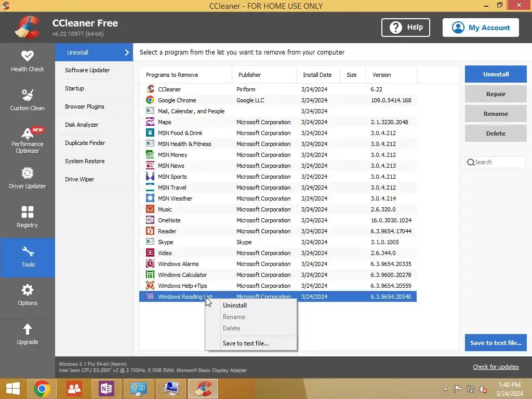532x399 pixels.
Task: Sort by the Size column header
Action: [353, 75]
